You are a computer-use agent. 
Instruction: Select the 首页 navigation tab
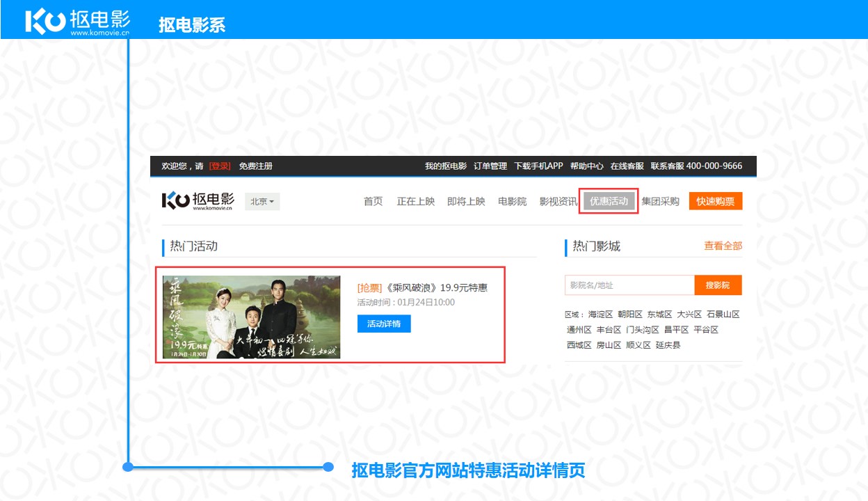pyautogui.click(x=373, y=202)
